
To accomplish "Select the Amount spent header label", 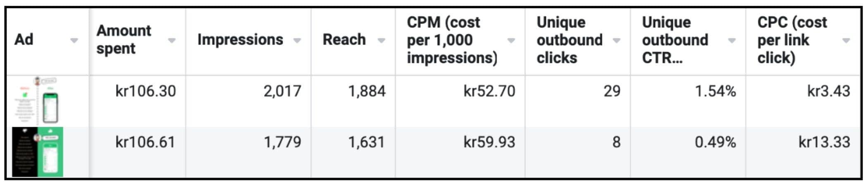I will tap(124, 40).
